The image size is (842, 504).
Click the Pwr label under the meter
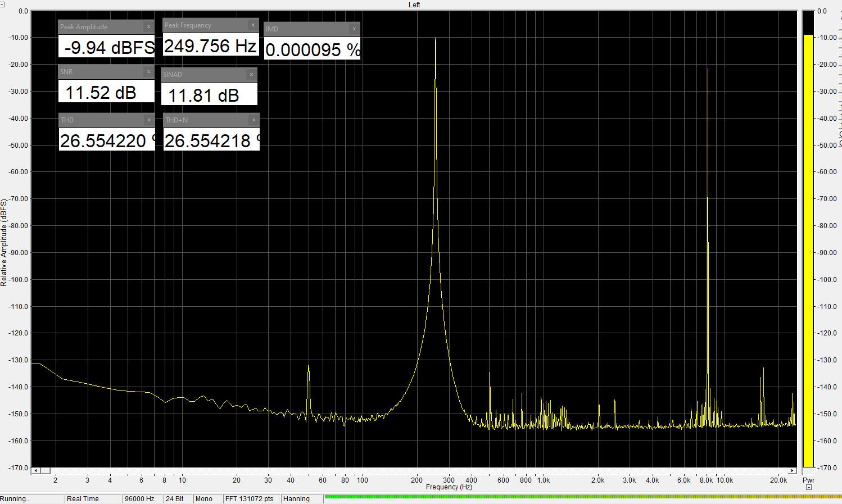point(808,480)
